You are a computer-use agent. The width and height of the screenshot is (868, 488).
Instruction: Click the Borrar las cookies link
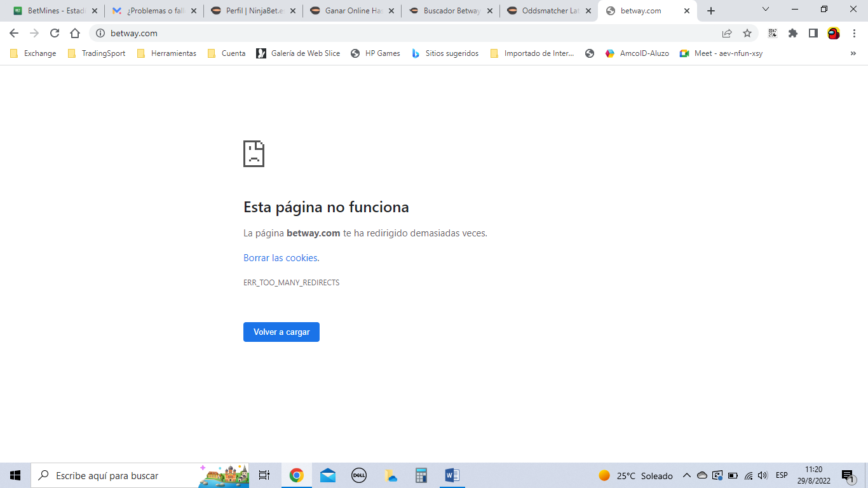point(280,258)
